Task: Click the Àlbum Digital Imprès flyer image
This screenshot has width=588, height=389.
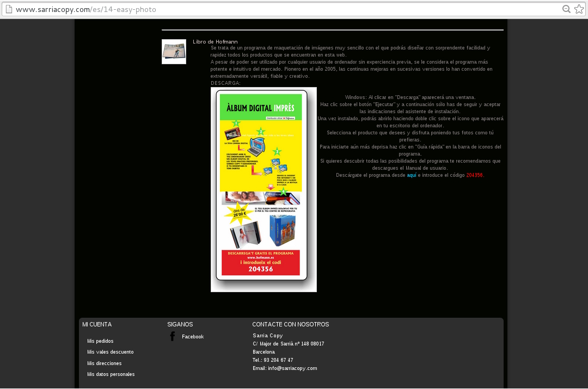Action: coord(264,190)
